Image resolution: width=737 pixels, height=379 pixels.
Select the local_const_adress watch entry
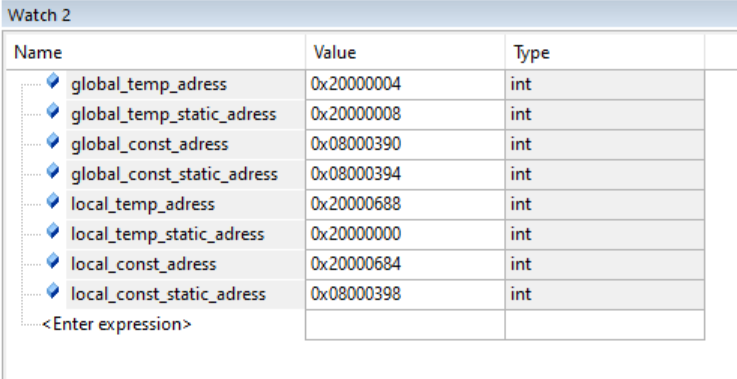[x=143, y=265]
